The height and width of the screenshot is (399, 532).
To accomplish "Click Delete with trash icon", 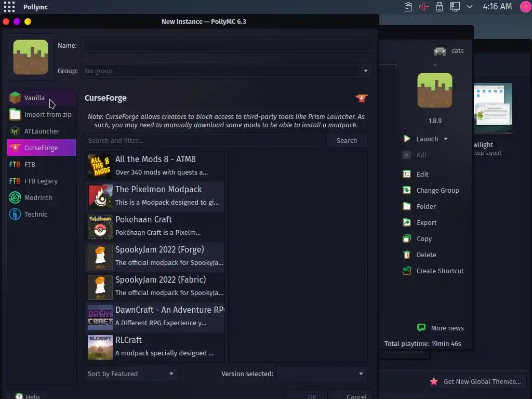I will click(x=419, y=255).
